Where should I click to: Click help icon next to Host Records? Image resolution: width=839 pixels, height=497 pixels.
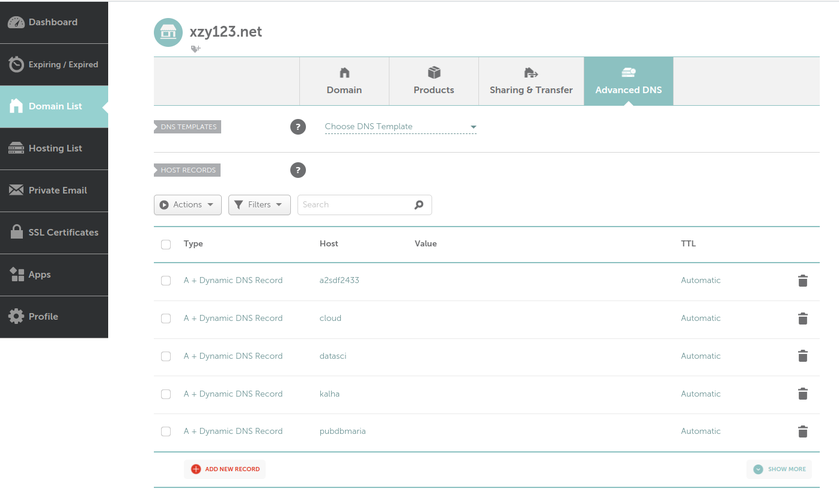(298, 170)
